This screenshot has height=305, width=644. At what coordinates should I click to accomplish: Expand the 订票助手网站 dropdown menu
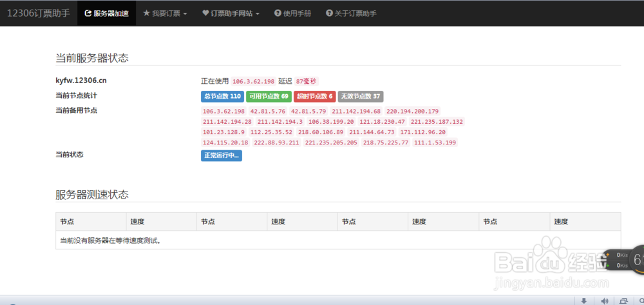coord(231,13)
